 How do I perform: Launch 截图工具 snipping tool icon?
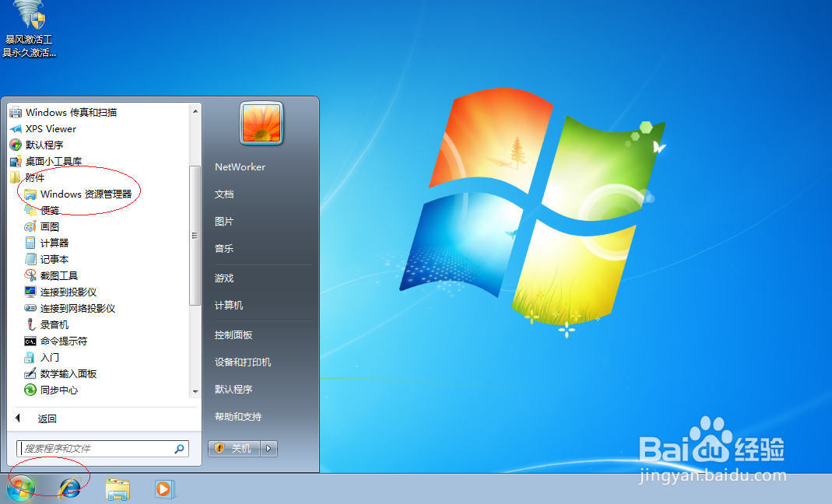[30, 276]
